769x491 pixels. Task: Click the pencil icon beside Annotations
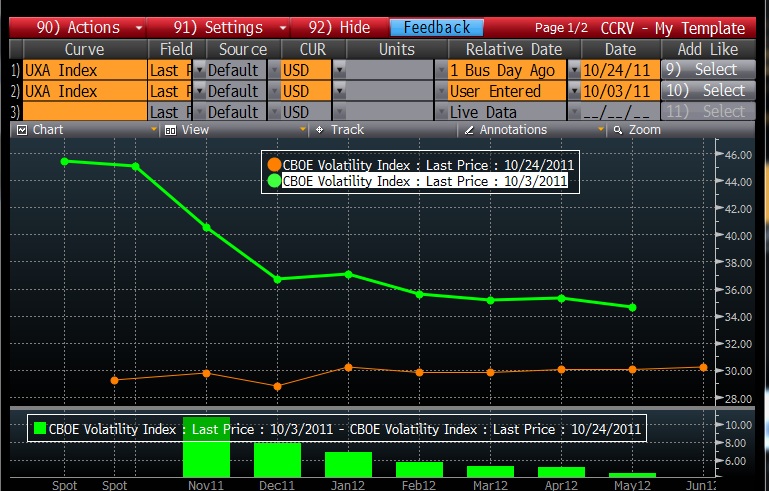click(x=469, y=130)
